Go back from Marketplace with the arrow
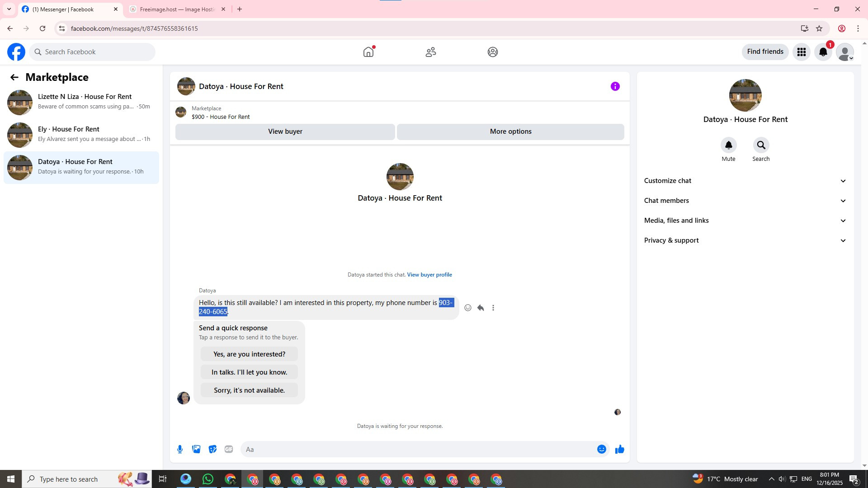 tap(14, 77)
